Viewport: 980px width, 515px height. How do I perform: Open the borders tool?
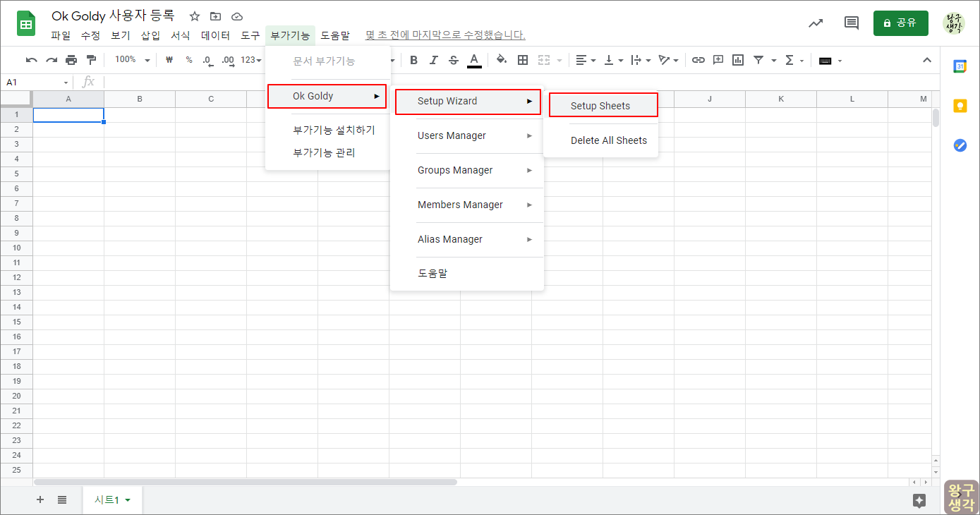pos(523,60)
